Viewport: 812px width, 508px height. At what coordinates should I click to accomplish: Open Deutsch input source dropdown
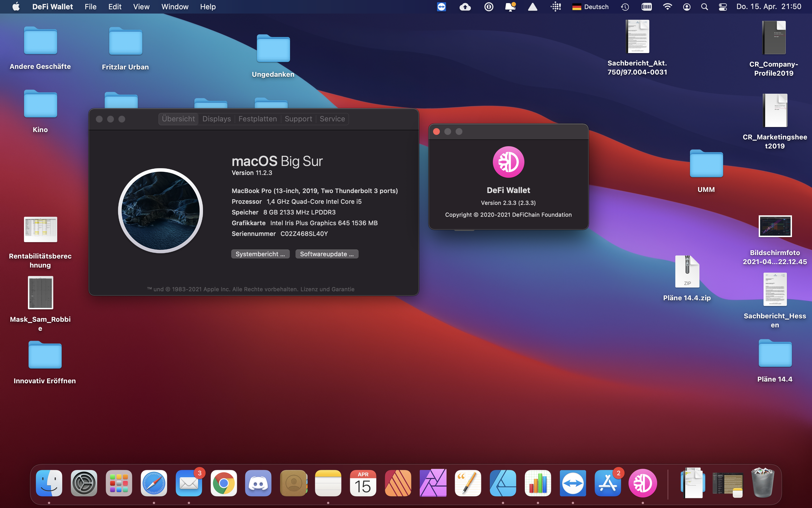click(590, 7)
